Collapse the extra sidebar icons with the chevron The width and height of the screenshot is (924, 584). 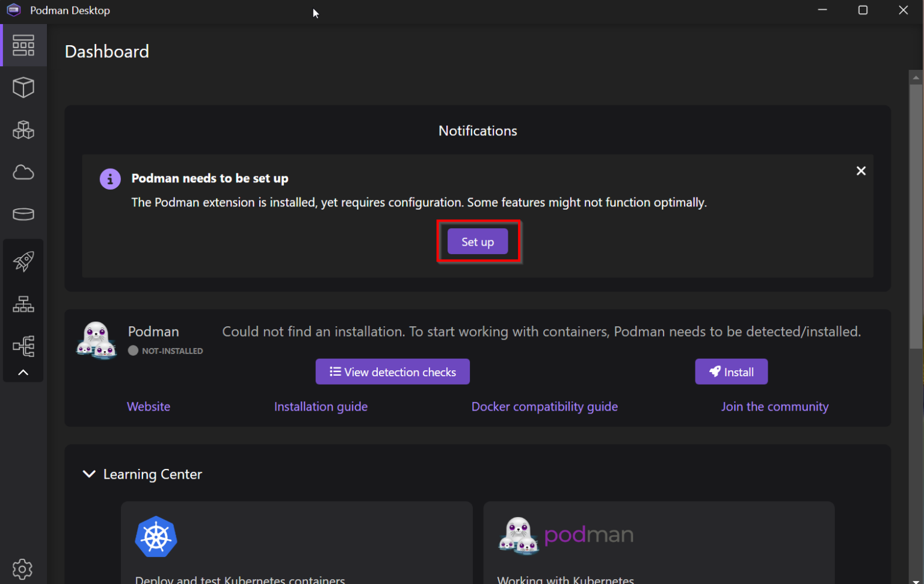click(x=23, y=372)
